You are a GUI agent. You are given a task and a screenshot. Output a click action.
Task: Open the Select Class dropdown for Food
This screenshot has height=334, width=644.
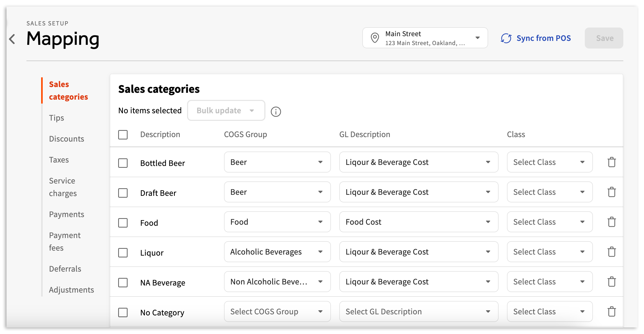point(549,222)
